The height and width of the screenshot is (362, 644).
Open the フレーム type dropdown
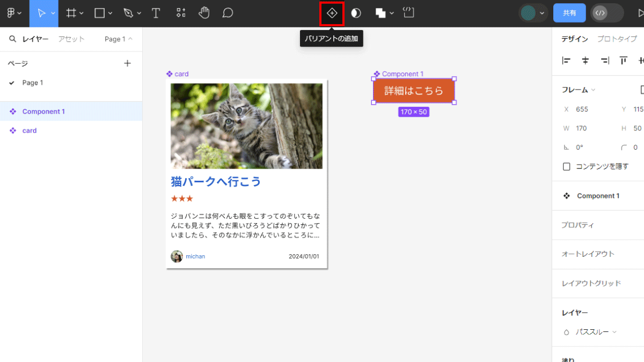coord(579,90)
